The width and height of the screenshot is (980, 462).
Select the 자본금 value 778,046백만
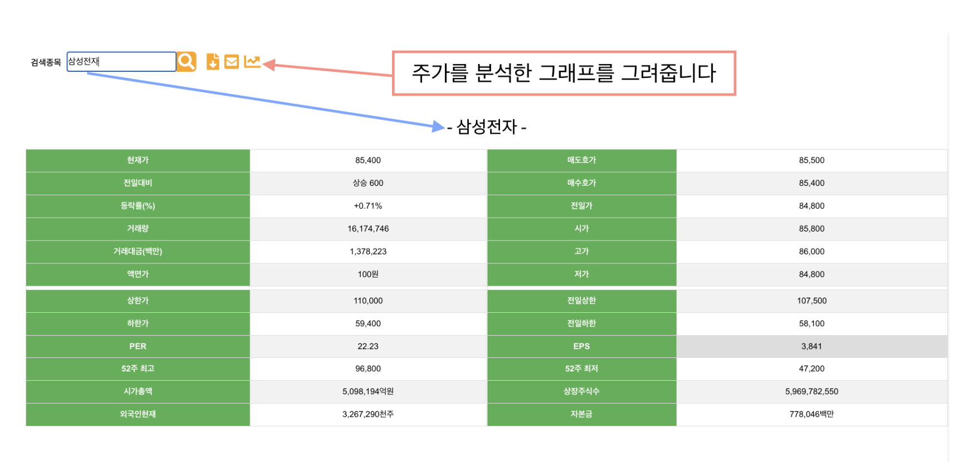pyautogui.click(x=811, y=414)
